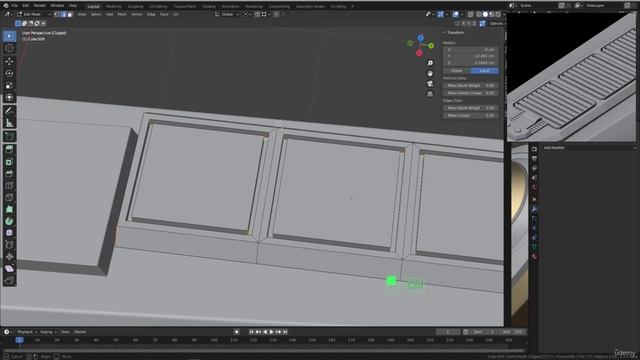Select the Shrink/Fatten tool

pos(9,257)
